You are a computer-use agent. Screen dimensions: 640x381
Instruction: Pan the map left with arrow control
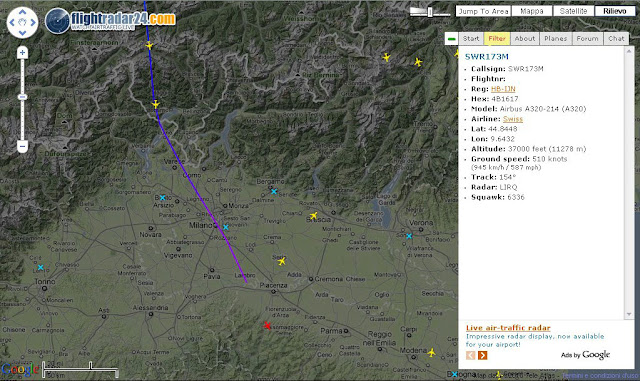(x=12, y=22)
